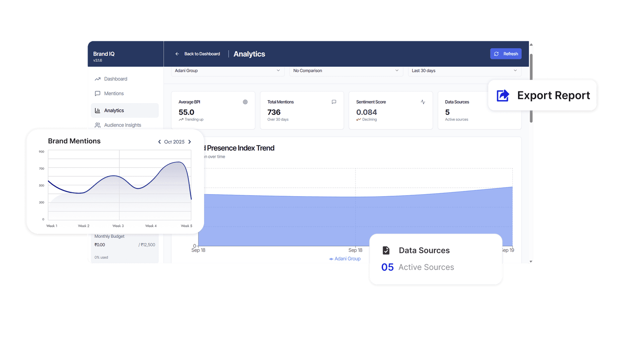Viewport: 644px width, 352px height.
Task: Switch to the Analytics section in sidebar
Action: pos(114,110)
